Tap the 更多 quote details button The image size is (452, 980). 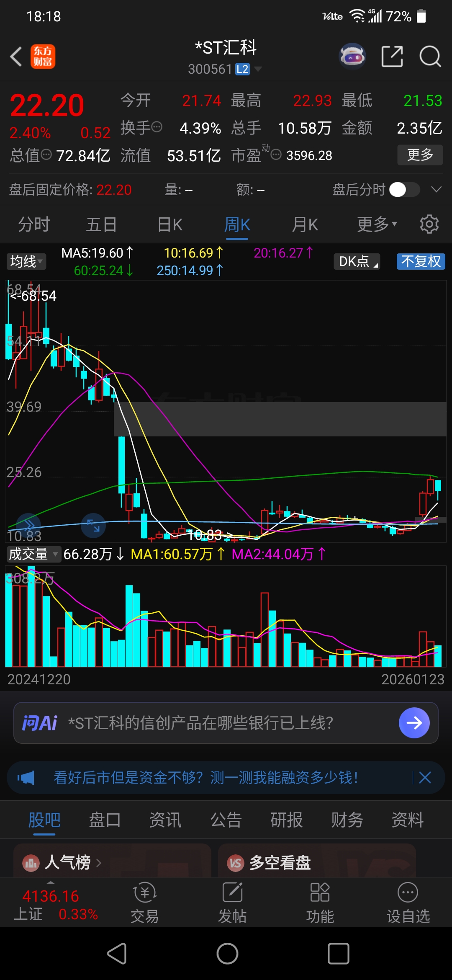pos(420,155)
